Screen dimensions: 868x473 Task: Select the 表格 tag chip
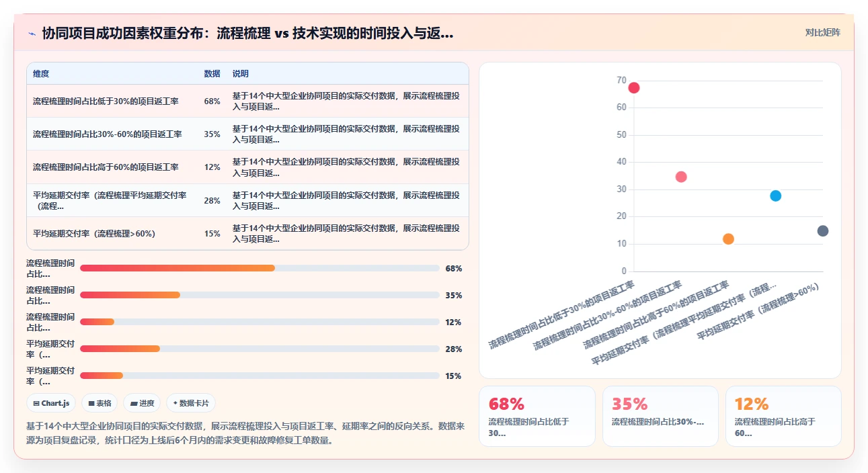100,403
